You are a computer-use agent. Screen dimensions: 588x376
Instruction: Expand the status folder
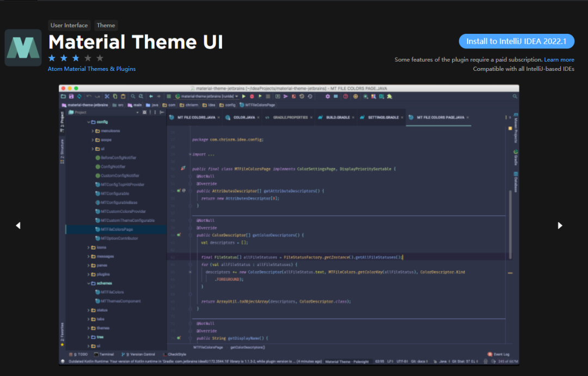(89, 310)
